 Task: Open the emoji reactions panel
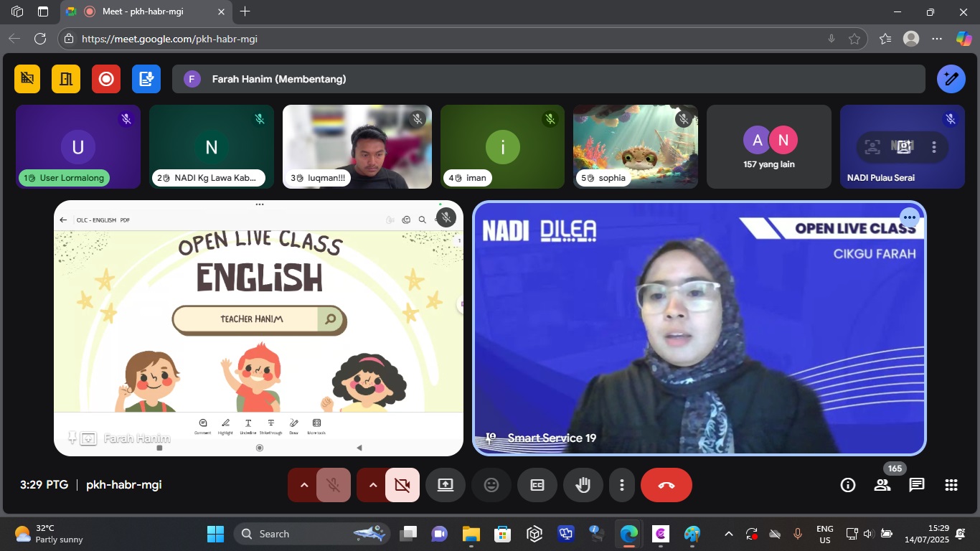point(491,485)
